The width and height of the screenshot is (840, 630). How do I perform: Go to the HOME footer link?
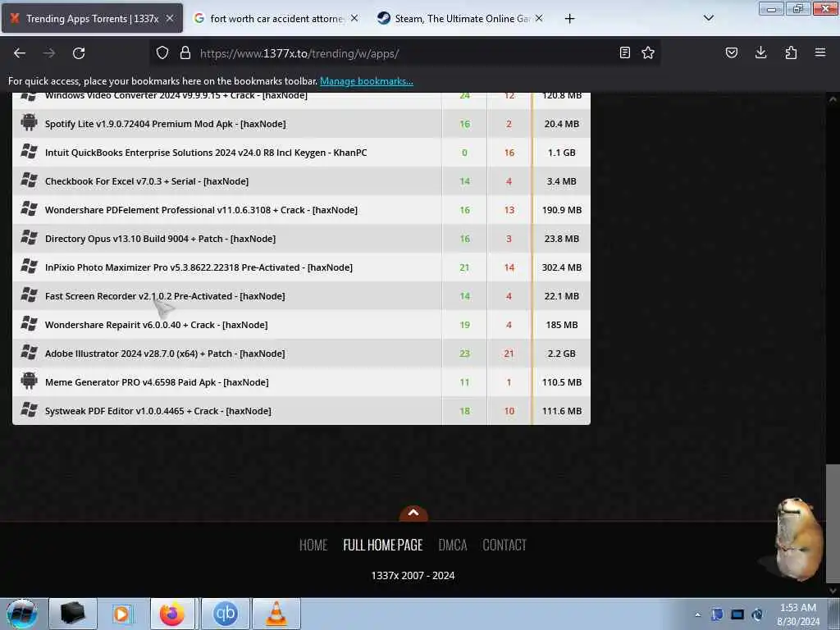pyautogui.click(x=313, y=545)
